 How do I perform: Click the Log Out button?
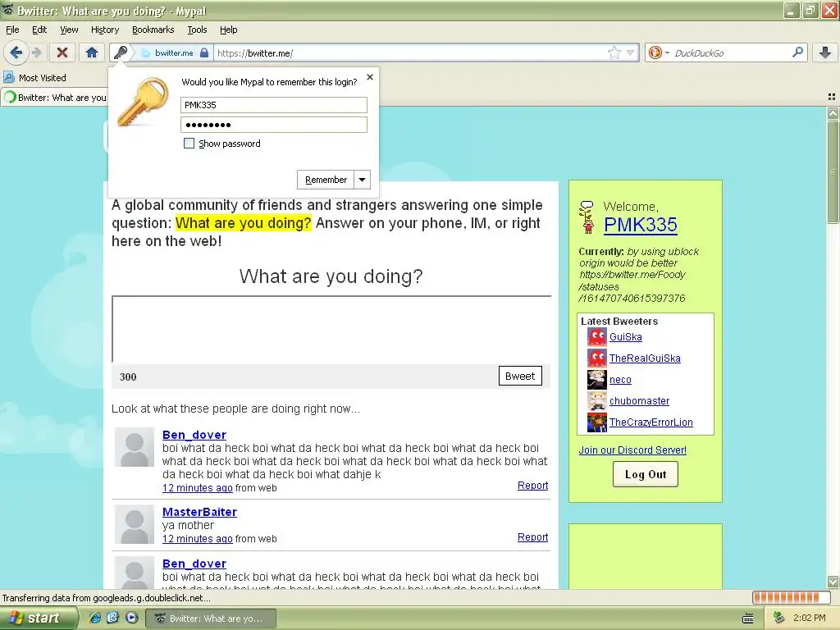coord(646,474)
